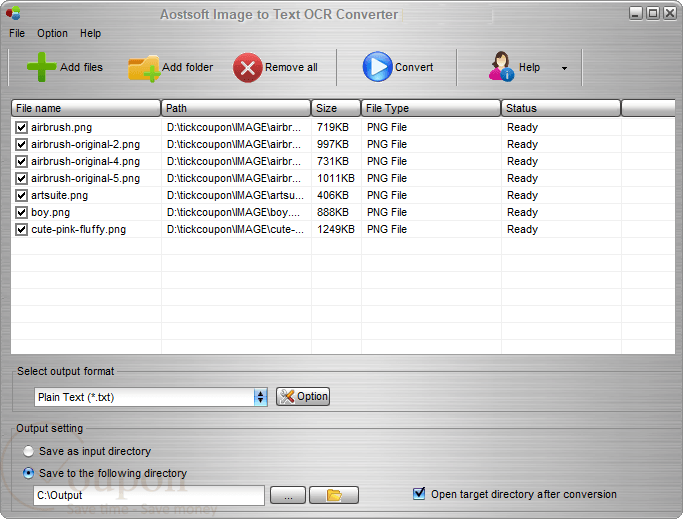Open output folder with yellow folder icon button
The width and height of the screenshot is (683, 519).
click(334, 495)
